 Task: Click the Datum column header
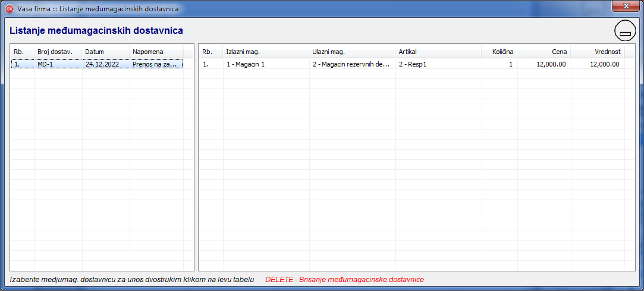pyautogui.click(x=106, y=52)
